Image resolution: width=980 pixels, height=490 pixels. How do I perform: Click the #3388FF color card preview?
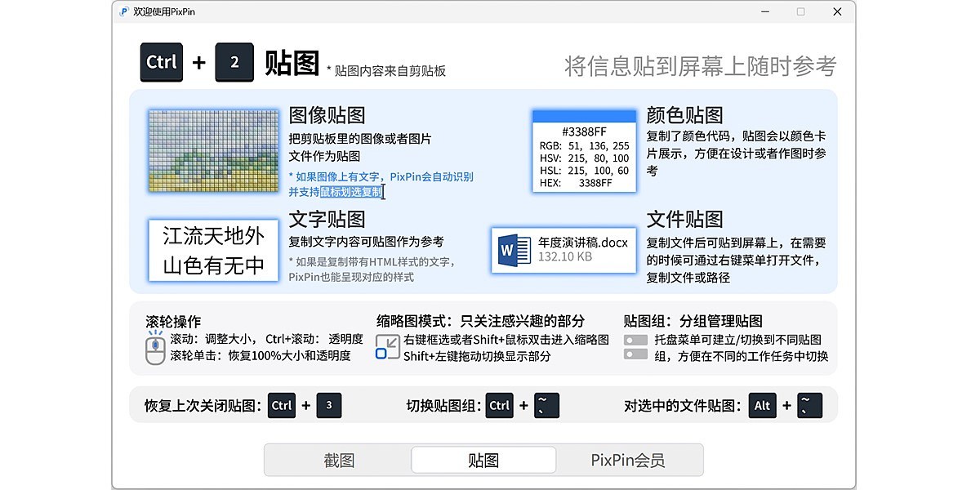[583, 152]
